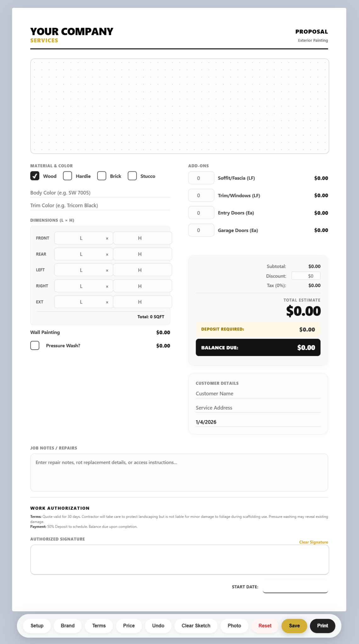Reset the proposal form
This screenshot has height=644, width=359.
coord(265,625)
